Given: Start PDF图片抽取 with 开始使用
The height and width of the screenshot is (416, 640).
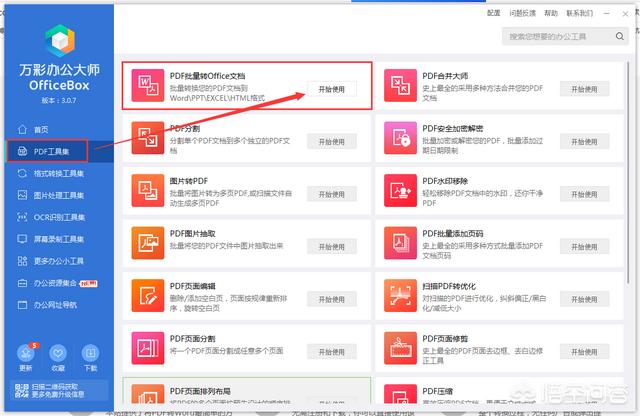Looking at the screenshot, I should (x=331, y=247).
